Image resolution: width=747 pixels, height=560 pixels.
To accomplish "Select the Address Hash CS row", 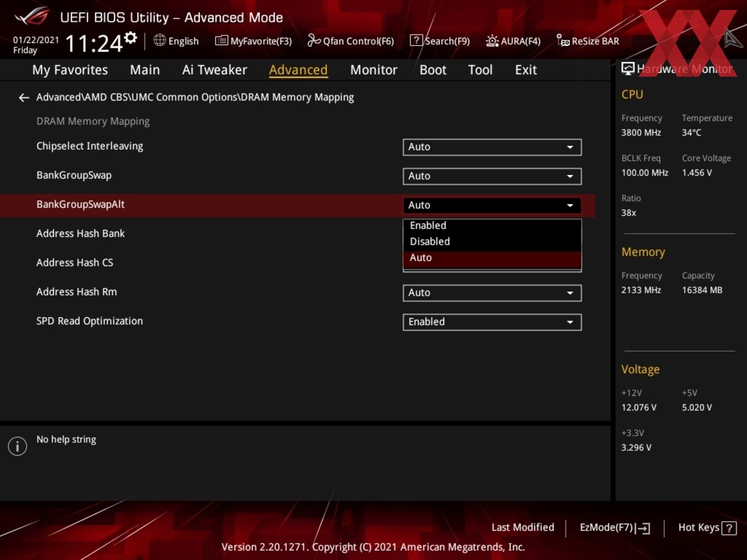I will pyautogui.click(x=75, y=262).
